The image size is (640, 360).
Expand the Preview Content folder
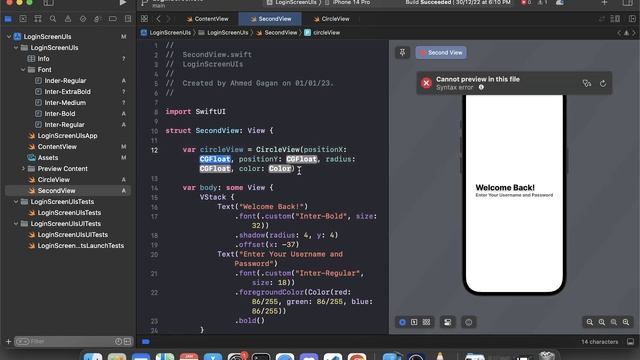tap(23, 169)
